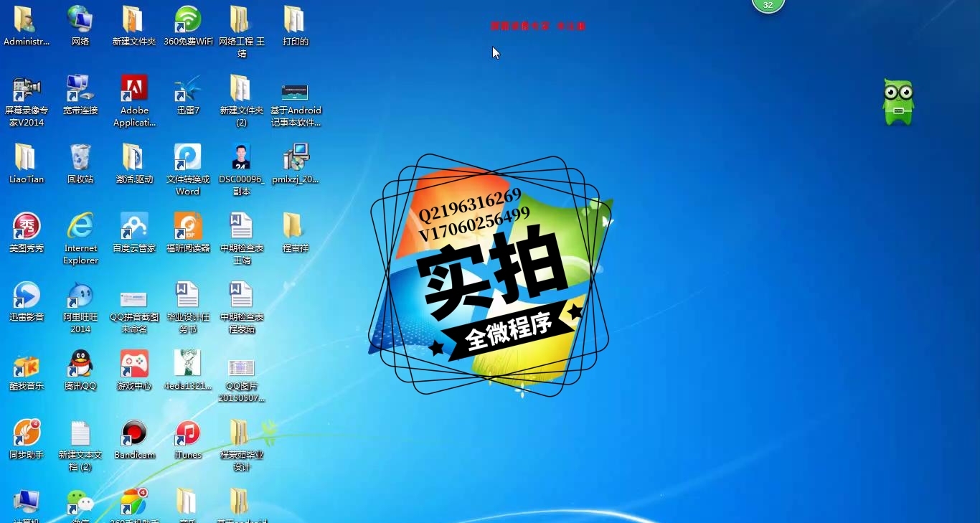Open the LiaoTian folder
Viewport: 980px width, 523px height.
point(27,164)
